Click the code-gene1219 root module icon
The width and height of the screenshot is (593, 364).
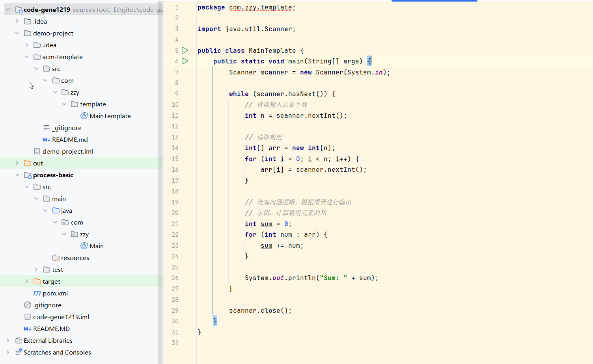click(19, 9)
